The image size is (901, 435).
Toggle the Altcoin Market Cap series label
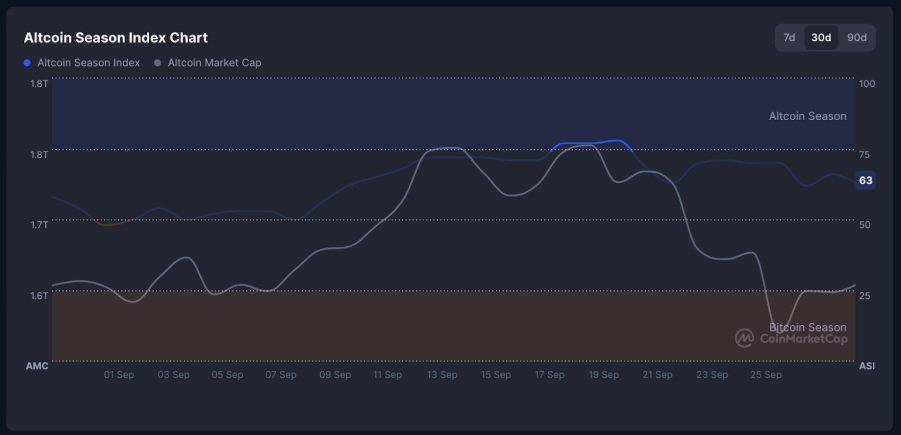[214, 63]
